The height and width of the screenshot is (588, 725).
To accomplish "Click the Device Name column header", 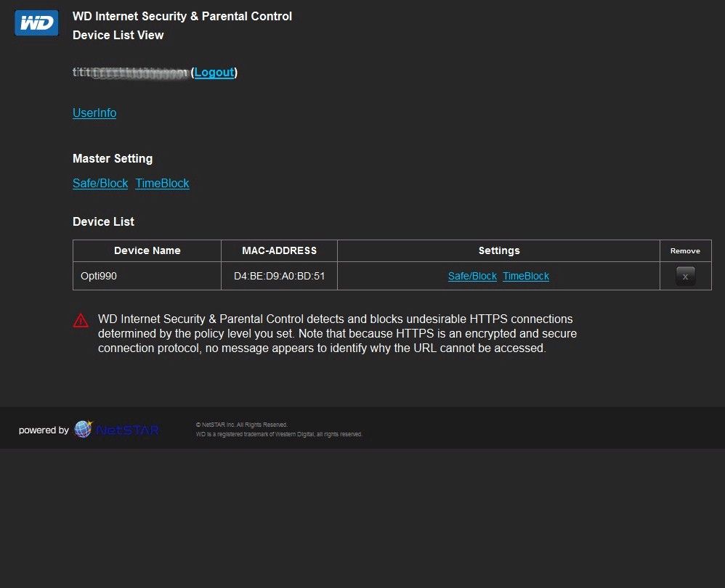I will 147,251.
